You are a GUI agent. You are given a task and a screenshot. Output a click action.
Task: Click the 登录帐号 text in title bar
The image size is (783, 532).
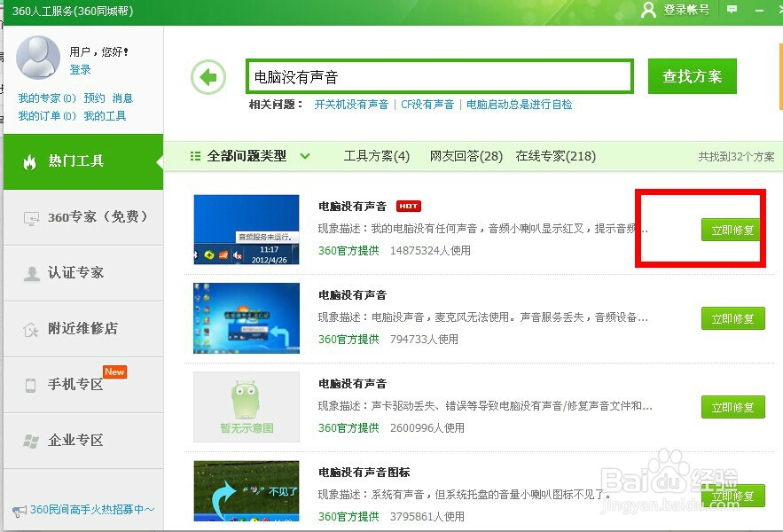[686, 10]
